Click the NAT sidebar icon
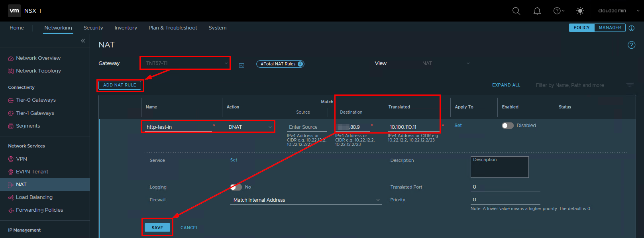The width and height of the screenshot is (644, 238). [x=11, y=185]
